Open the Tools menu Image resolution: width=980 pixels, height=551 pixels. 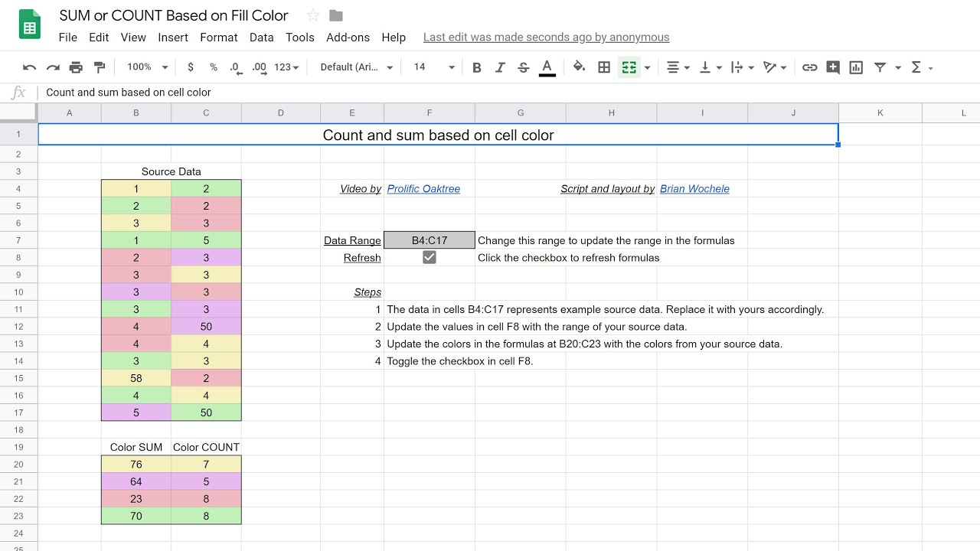tap(300, 37)
